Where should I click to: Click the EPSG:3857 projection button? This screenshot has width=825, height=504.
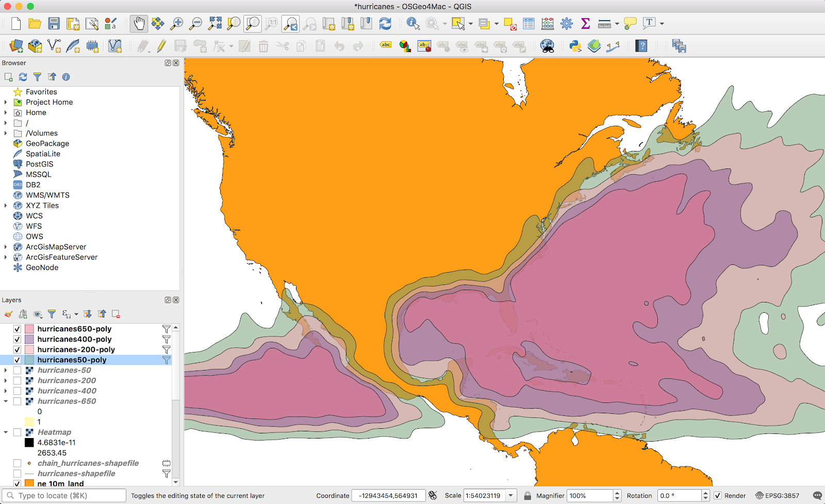777,496
